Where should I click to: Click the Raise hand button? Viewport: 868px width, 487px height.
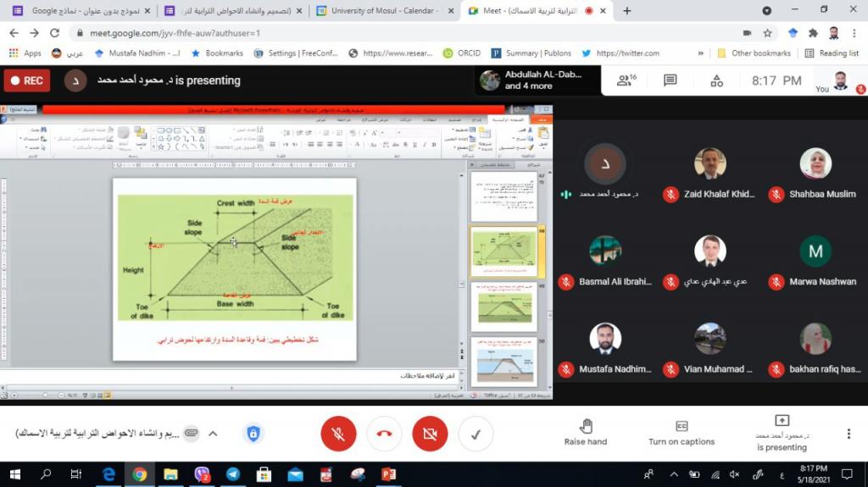click(586, 432)
